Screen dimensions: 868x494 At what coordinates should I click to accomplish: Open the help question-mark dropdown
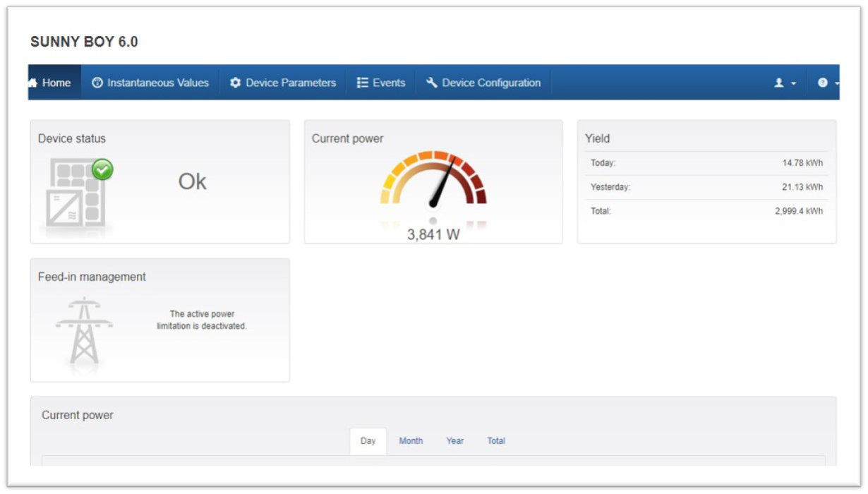tap(828, 83)
